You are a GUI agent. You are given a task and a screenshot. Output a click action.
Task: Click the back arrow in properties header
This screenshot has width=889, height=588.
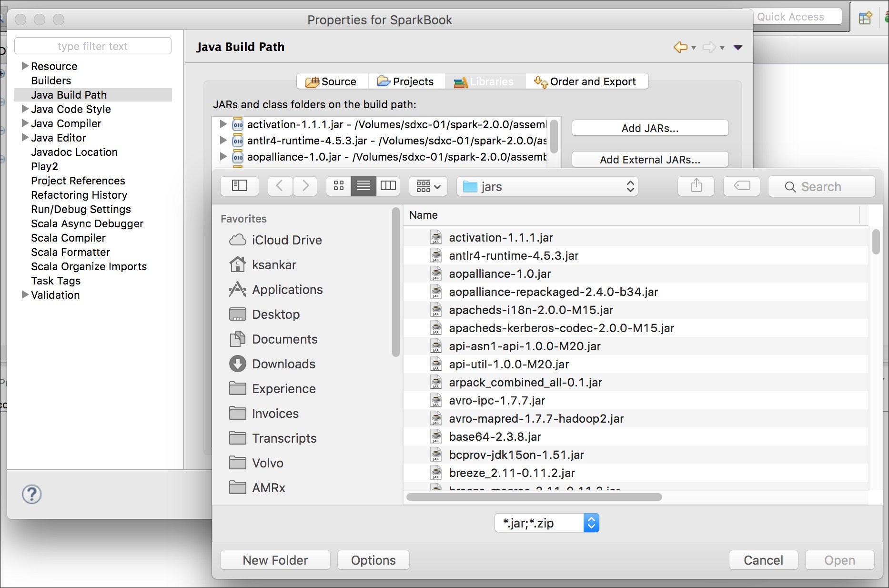pyautogui.click(x=680, y=47)
